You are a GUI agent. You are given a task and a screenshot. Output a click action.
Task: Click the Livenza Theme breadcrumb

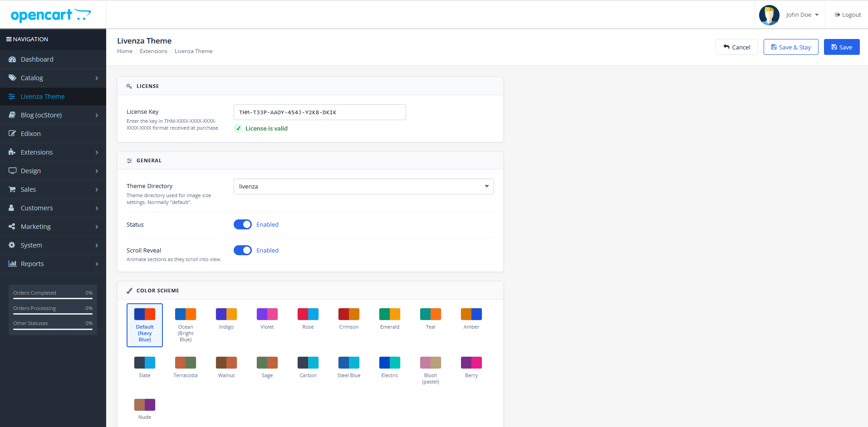[194, 51]
